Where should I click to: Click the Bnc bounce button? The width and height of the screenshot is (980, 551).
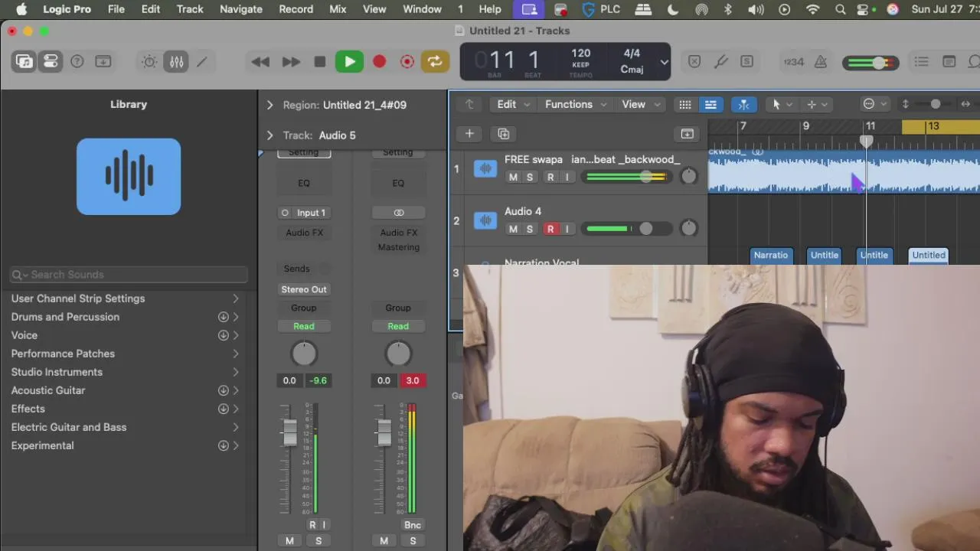click(413, 525)
